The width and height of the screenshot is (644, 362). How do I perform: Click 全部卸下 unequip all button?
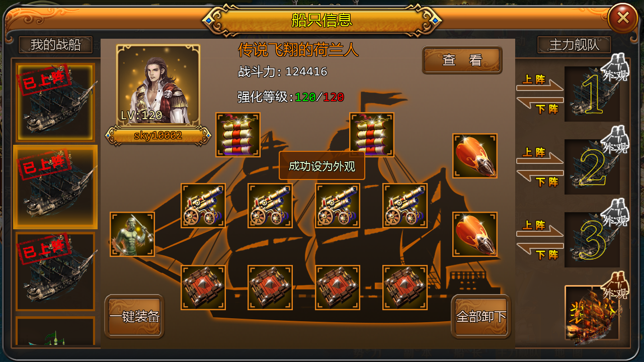click(x=481, y=316)
